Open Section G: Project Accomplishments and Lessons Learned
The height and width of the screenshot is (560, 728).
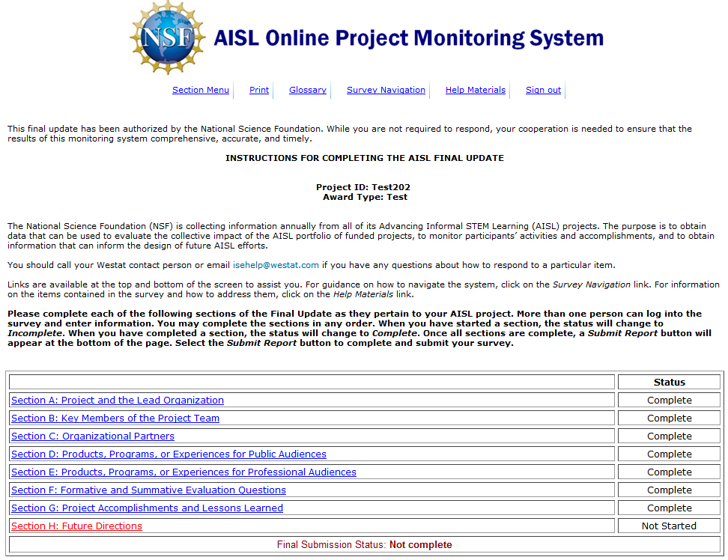[148, 508]
